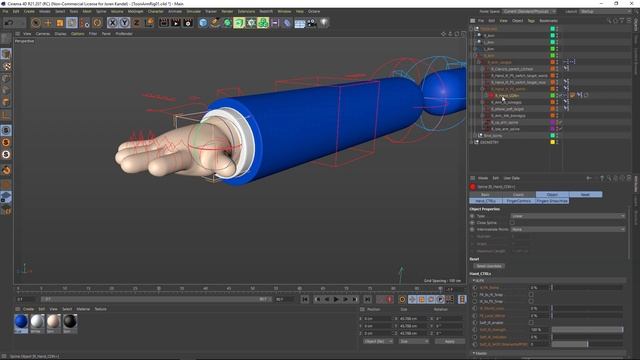
Task: Click Make Editable in left toolbar
Action: (6, 39)
